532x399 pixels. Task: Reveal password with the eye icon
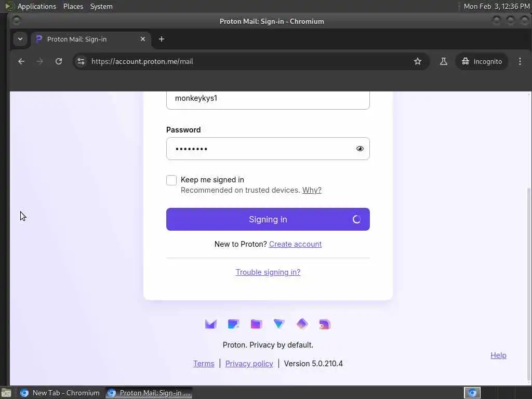(360, 149)
